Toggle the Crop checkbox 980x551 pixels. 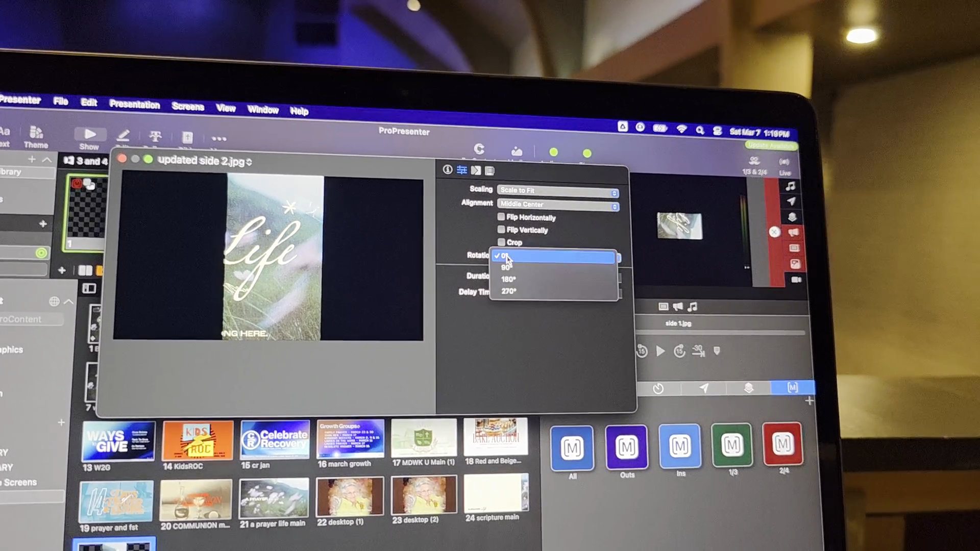[x=501, y=242]
